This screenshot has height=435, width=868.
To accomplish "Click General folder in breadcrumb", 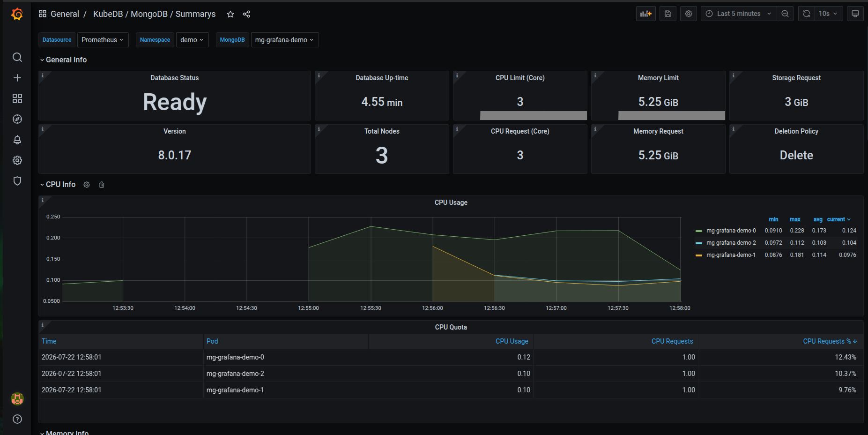I will (x=65, y=14).
